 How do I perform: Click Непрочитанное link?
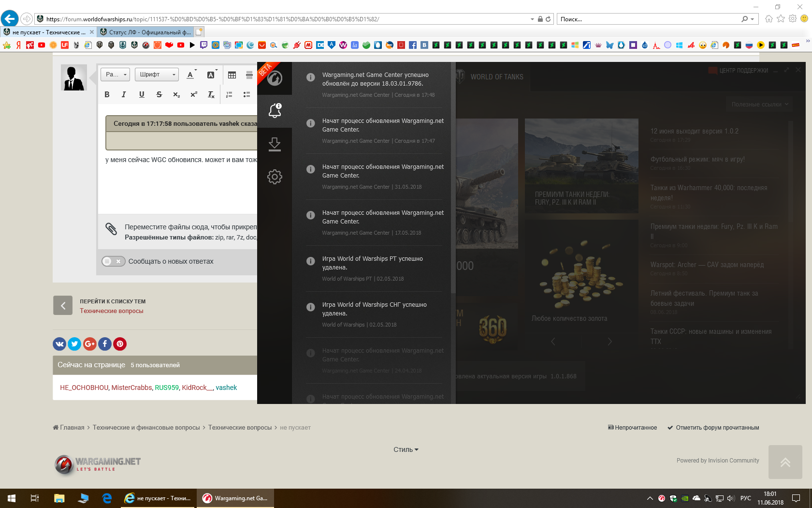coord(632,428)
